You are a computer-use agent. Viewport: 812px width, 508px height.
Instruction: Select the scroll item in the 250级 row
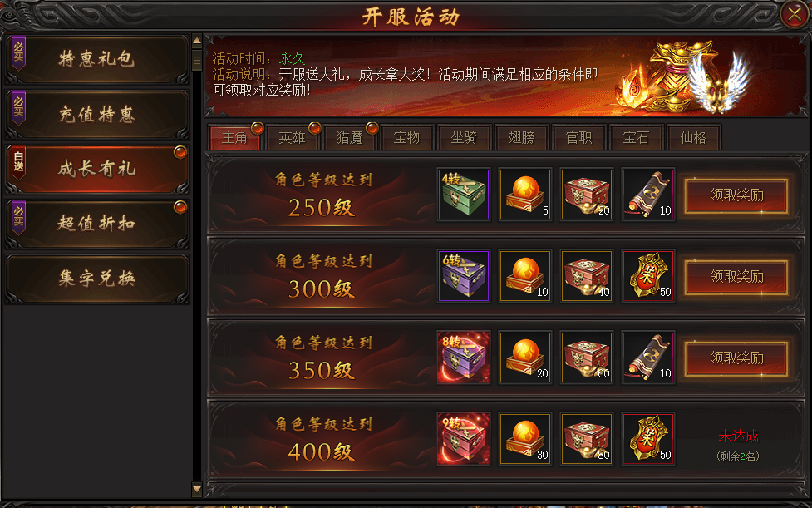click(648, 195)
